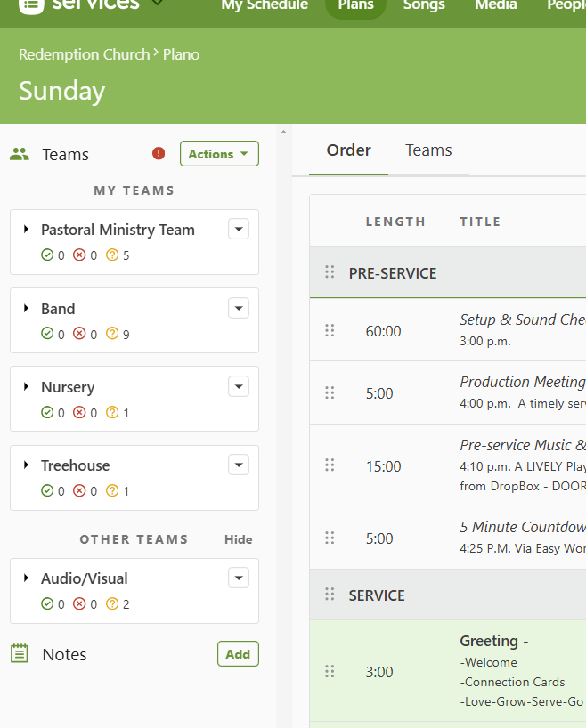Grab the drag handle for Pre-Service header
The image size is (586, 728).
330,272
